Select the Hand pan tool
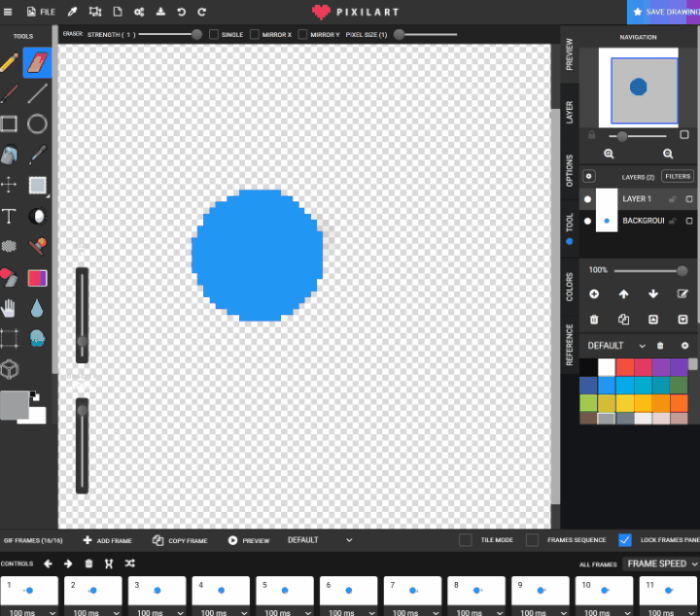The height and width of the screenshot is (616, 700). click(x=8, y=308)
